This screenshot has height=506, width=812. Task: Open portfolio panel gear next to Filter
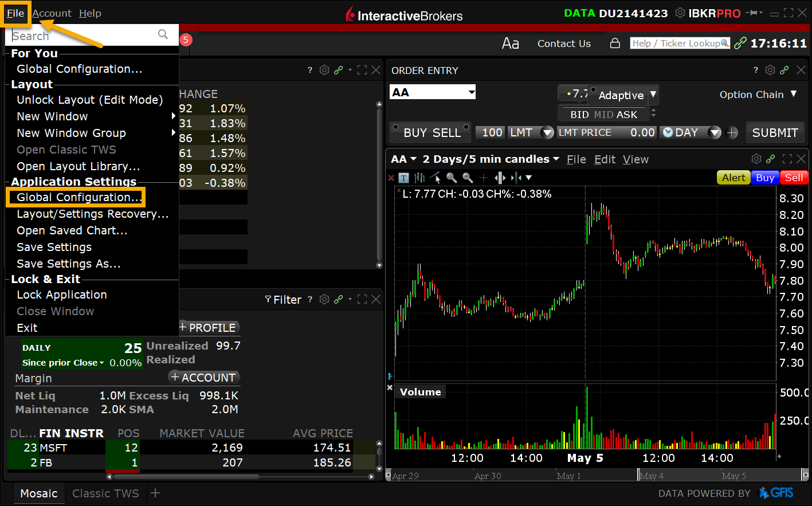324,299
